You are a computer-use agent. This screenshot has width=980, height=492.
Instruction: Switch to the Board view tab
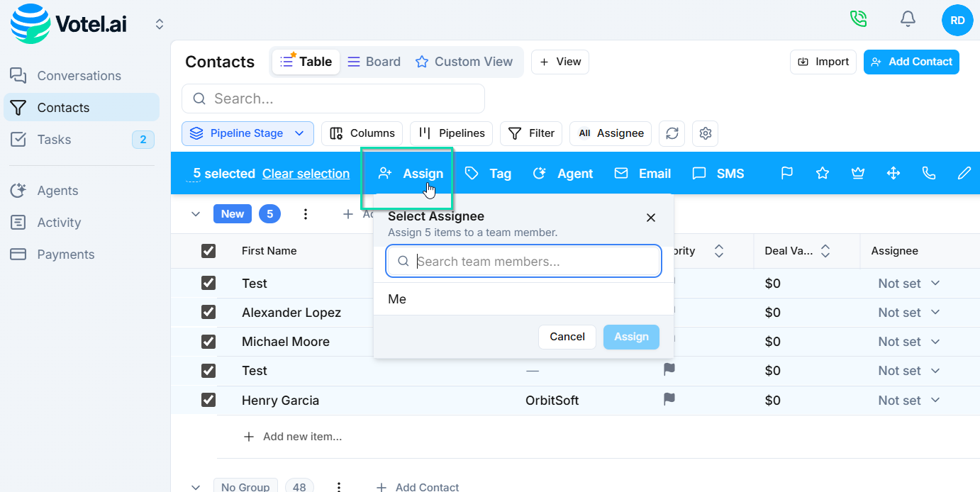tap(374, 62)
